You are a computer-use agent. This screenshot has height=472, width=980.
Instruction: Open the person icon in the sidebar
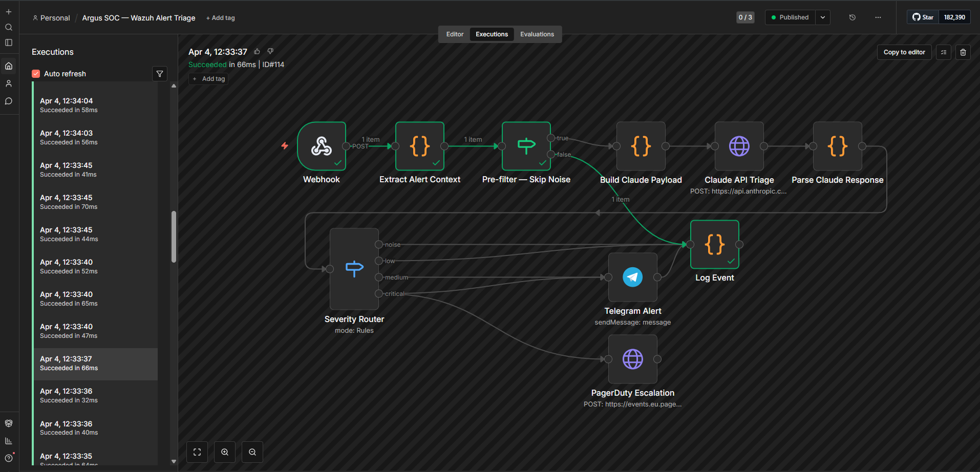(x=9, y=83)
